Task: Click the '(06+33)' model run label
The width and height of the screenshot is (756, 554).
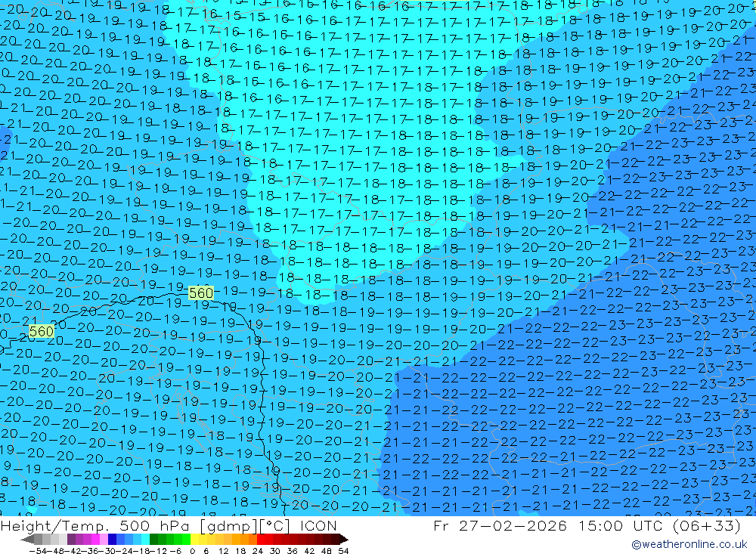Action: (x=707, y=525)
